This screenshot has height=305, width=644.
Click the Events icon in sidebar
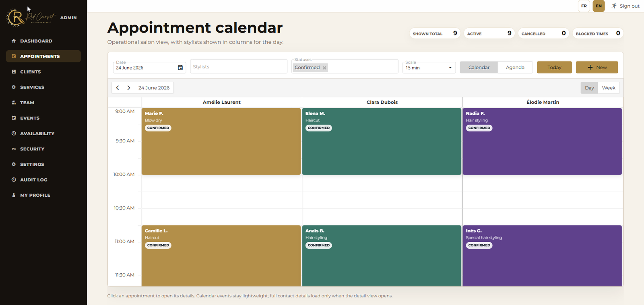coord(14,118)
